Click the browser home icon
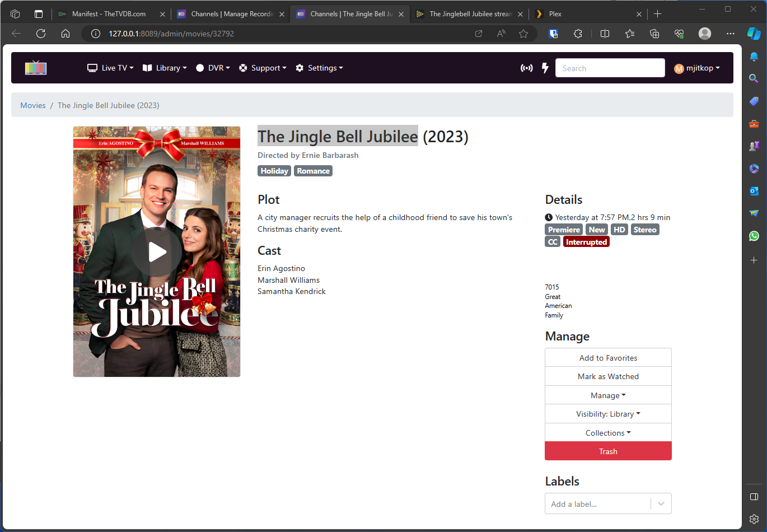 (66, 34)
